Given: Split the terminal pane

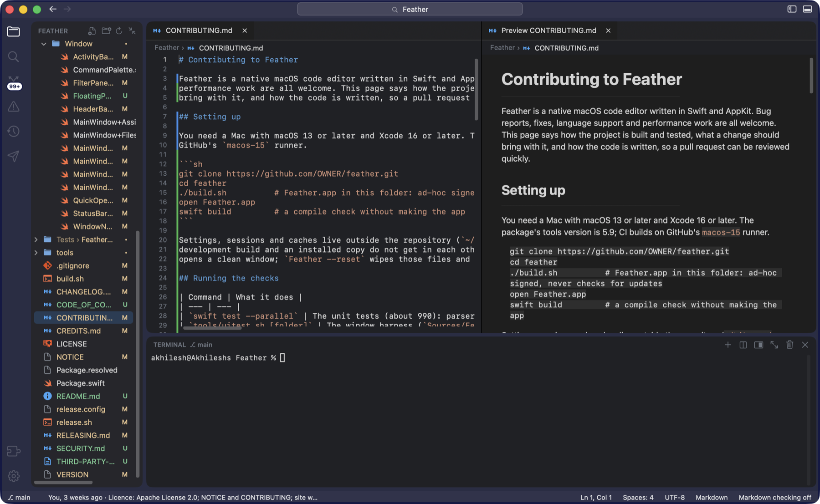Looking at the screenshot, I should [x=743, y=345].
